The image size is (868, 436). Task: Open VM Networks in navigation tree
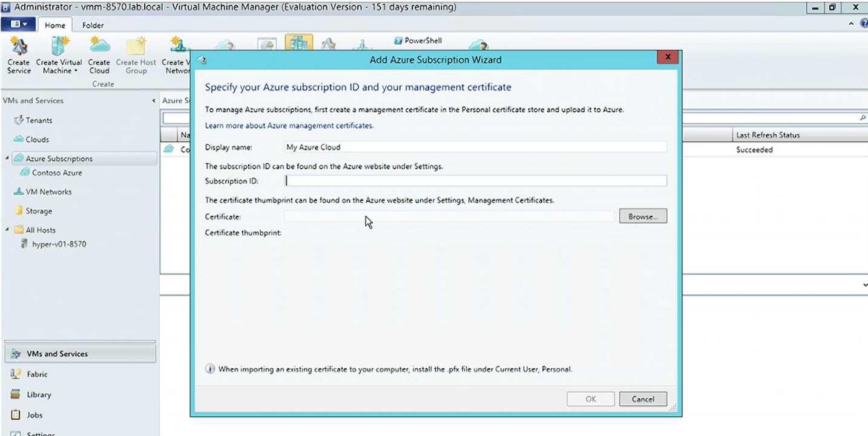48,192
